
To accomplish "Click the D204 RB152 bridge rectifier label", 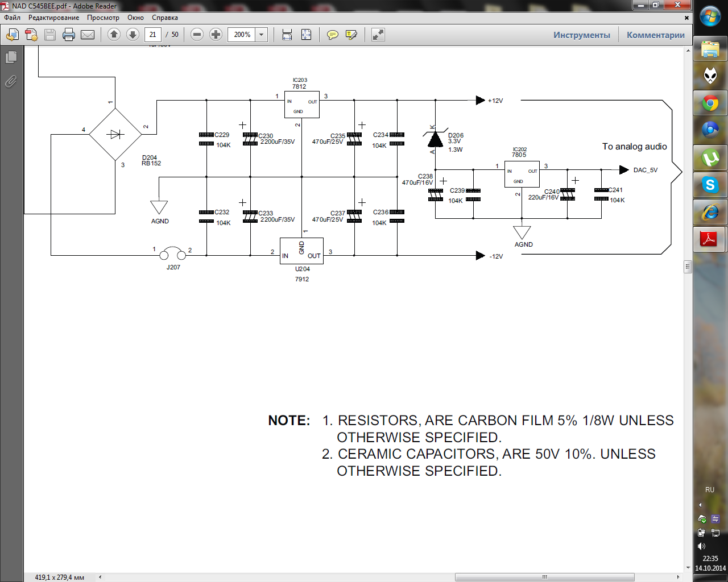I will click(x=151, y=160).
